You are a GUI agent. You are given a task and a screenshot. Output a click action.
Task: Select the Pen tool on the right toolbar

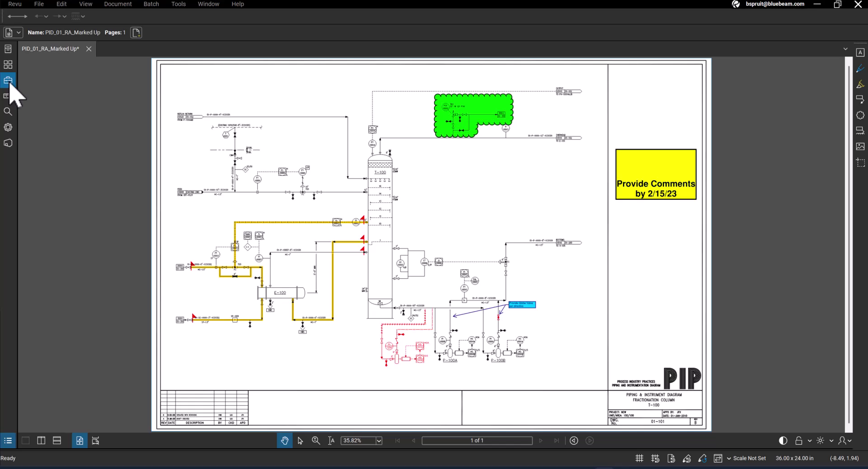coord(861,68)
